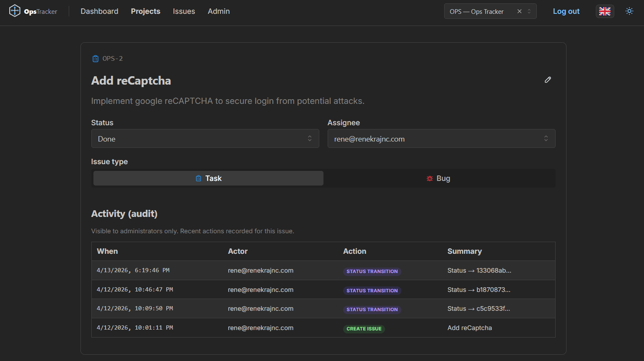Click the Log out link
Screen dimensions: 644x361
(566, 11)
